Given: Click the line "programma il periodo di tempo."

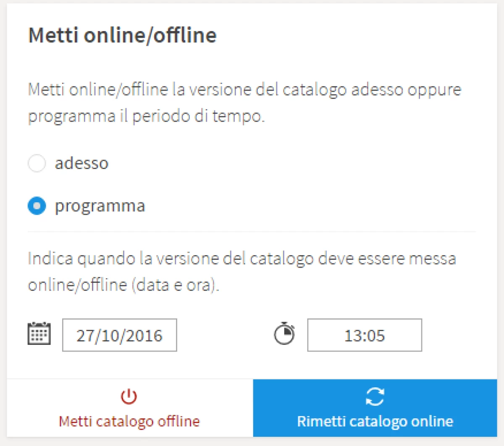Looking at the screenshot, I should (x=146, y=116).
